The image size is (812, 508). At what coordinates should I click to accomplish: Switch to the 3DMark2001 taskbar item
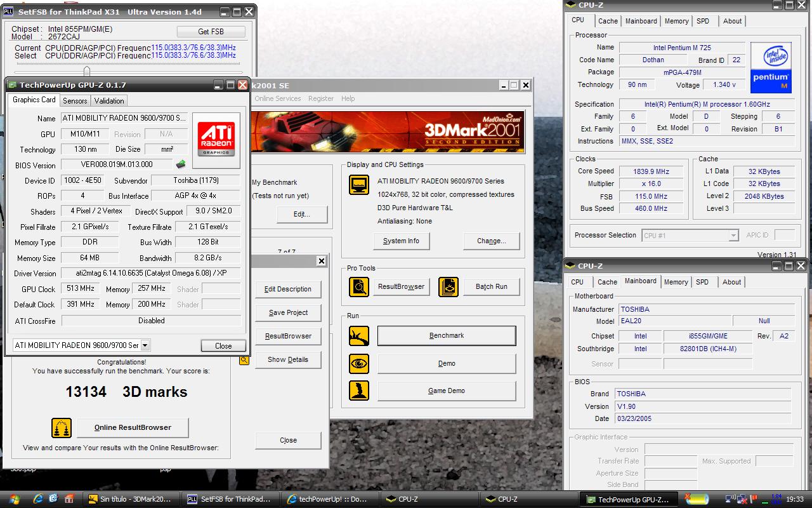click(130, 500)
